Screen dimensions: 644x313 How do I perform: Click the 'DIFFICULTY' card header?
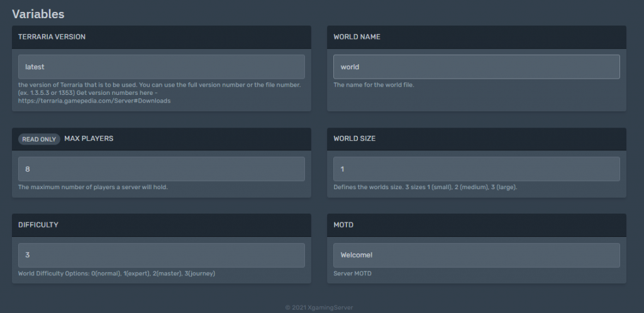coord(162,225)
